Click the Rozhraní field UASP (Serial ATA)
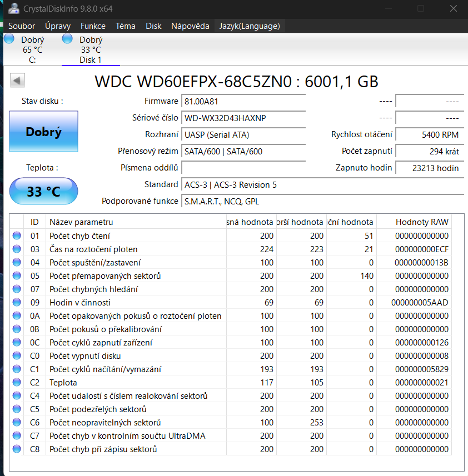468x476 pixels. pyautogui.click(x=243, y=135)
